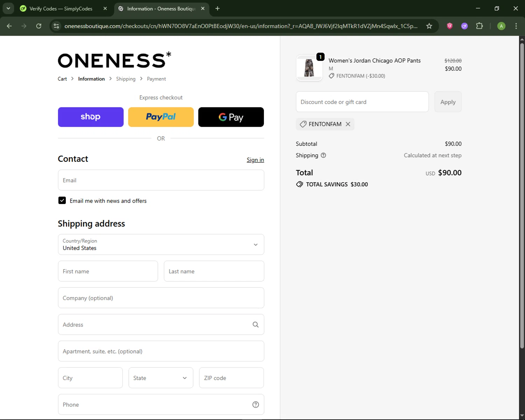Viewport: 525px width, 420px height.
Task: Click the page vertical scrollbar
Action: [522, 195]
